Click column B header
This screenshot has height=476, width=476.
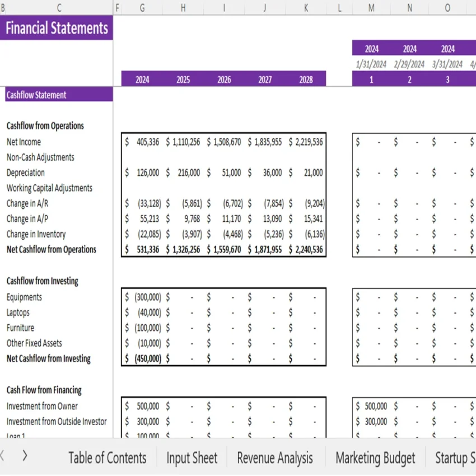[x=3, y=8]
